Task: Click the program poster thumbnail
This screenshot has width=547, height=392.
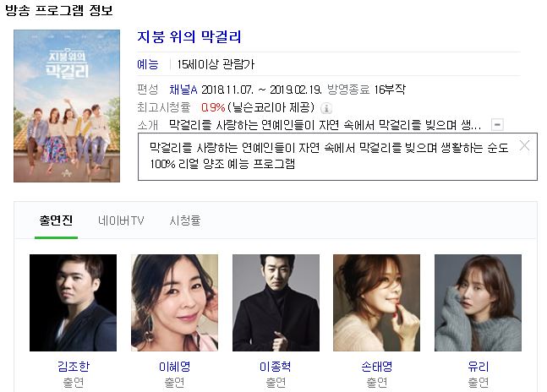Action: pyautogui.click(x=67, y=106)
